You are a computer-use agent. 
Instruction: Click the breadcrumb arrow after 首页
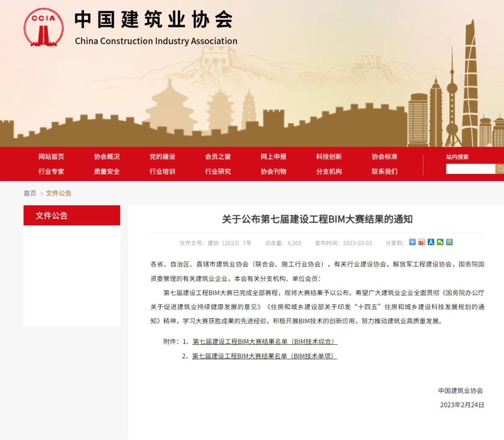point(41,193)
